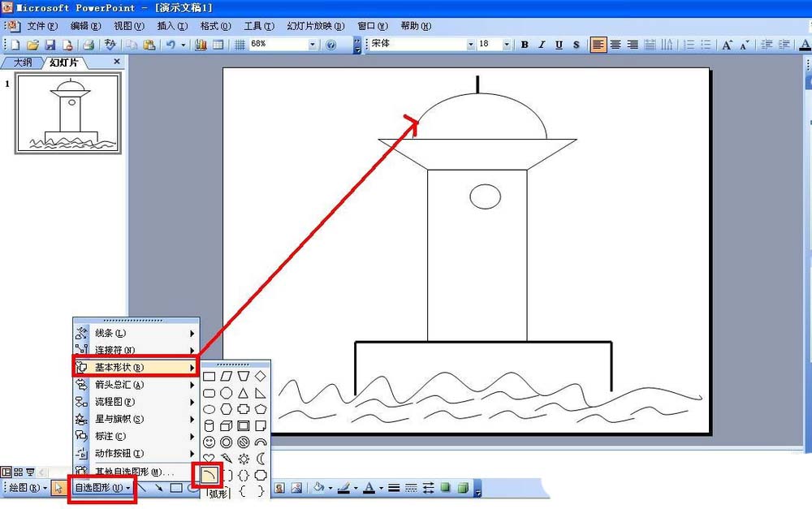Toggle text Shadow formatting
Viewport: 812px width, 509px height.
pos(576,45)
